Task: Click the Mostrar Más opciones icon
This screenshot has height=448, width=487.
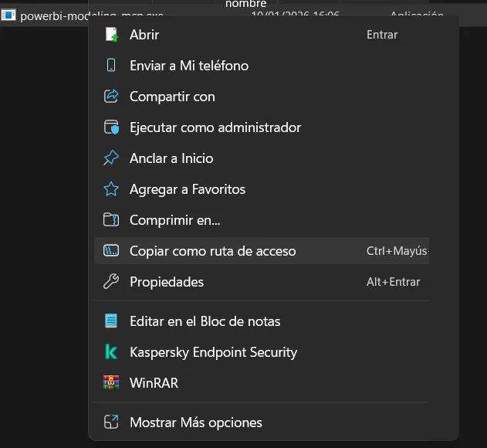Action: click(x=111, y=423)
